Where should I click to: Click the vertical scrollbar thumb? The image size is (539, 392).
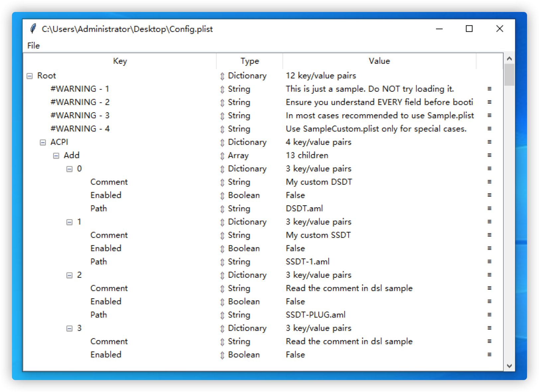tap(509, 75)
